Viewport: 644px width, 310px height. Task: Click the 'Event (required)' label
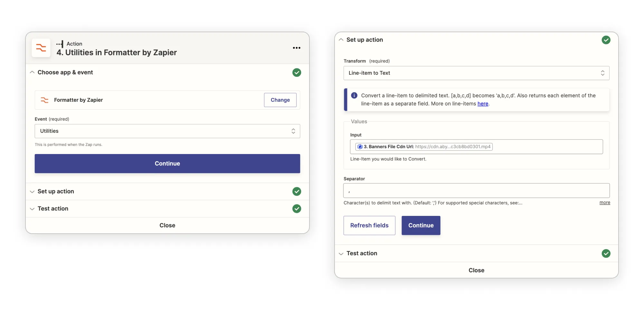[x=52, y=119]
